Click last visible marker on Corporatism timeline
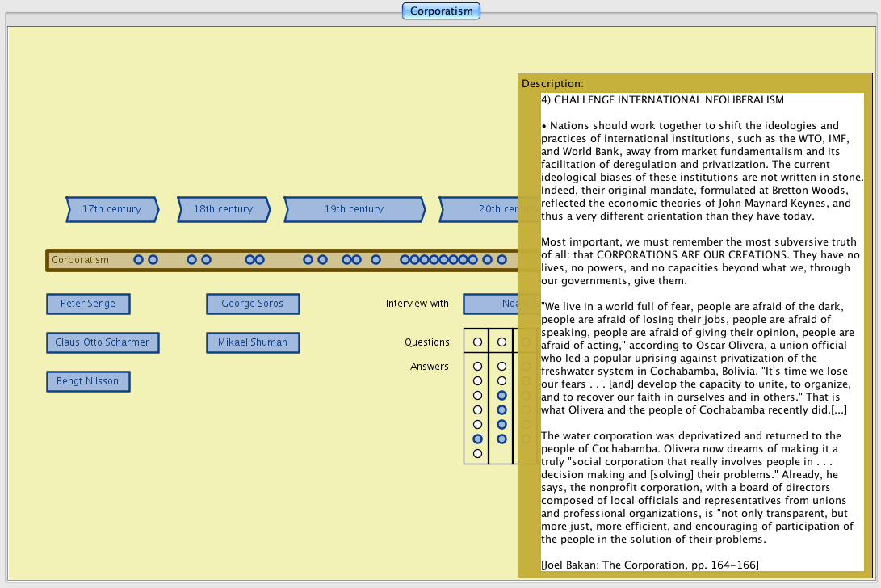This screenshot has width=881, height=588. 501,260
